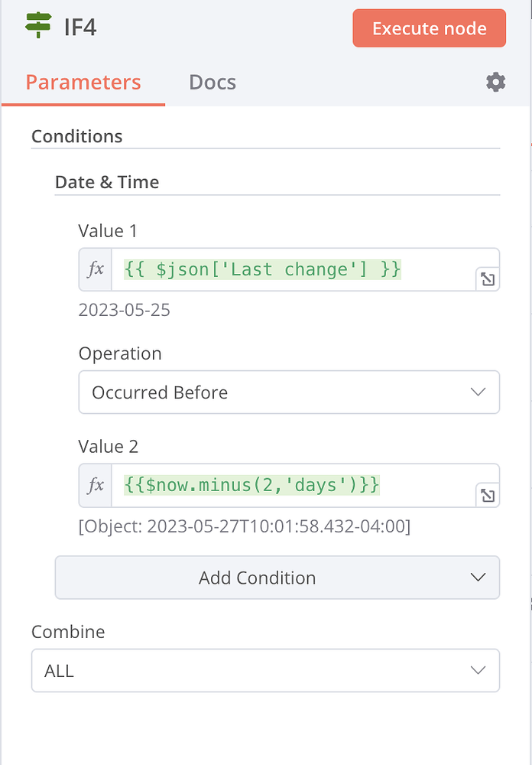Open node settings via the gear icon
532x765 pixels.
click(x=495, y=83)
